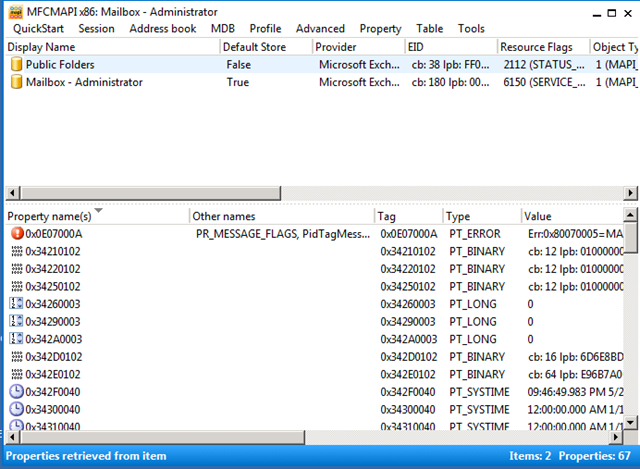Click the 'Properties: 67' status bar entry
The height and width of the screenshot is (469, 640).
[594, 456]
